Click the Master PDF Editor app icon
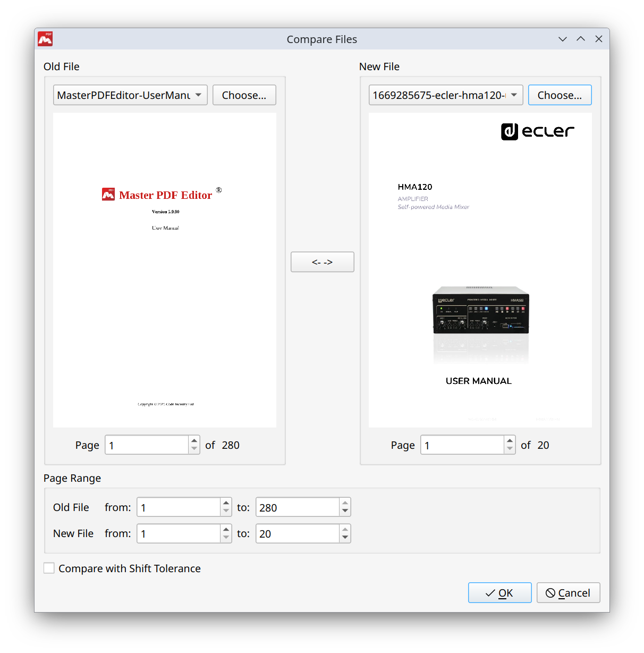Screen dimensions: 644x653 [45, 38]
